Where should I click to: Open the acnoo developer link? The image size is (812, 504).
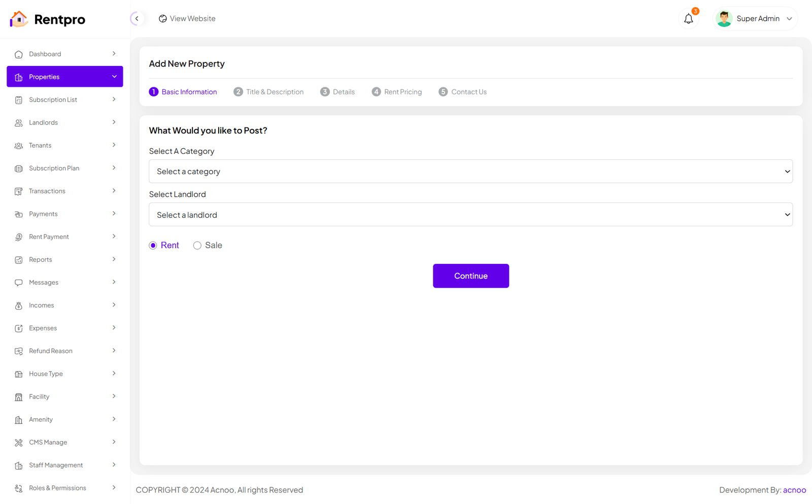(794, 490)
